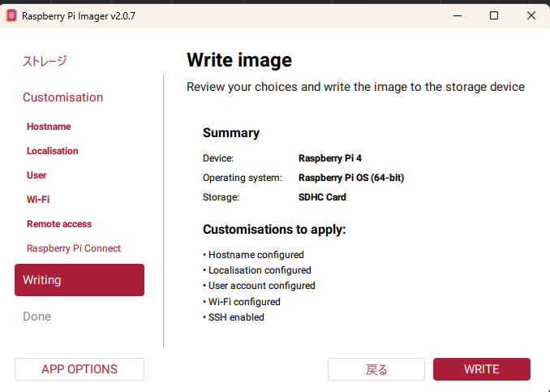This screenshot has height=392, width=550.
Task: Click the 戻る back button
Action: click(376, 369)
